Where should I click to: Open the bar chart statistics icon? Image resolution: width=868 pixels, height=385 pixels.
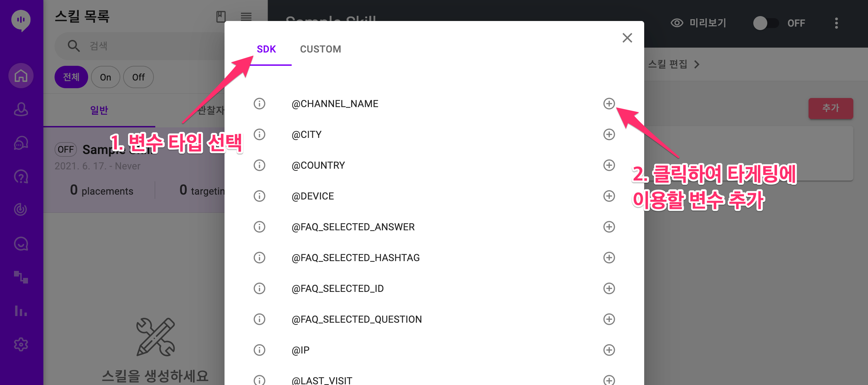pos(21,311)
